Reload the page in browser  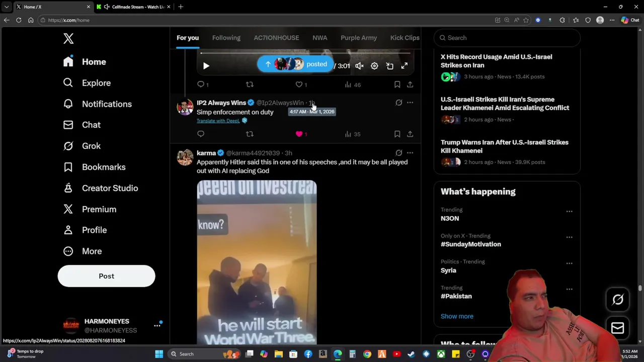[19, 20]
